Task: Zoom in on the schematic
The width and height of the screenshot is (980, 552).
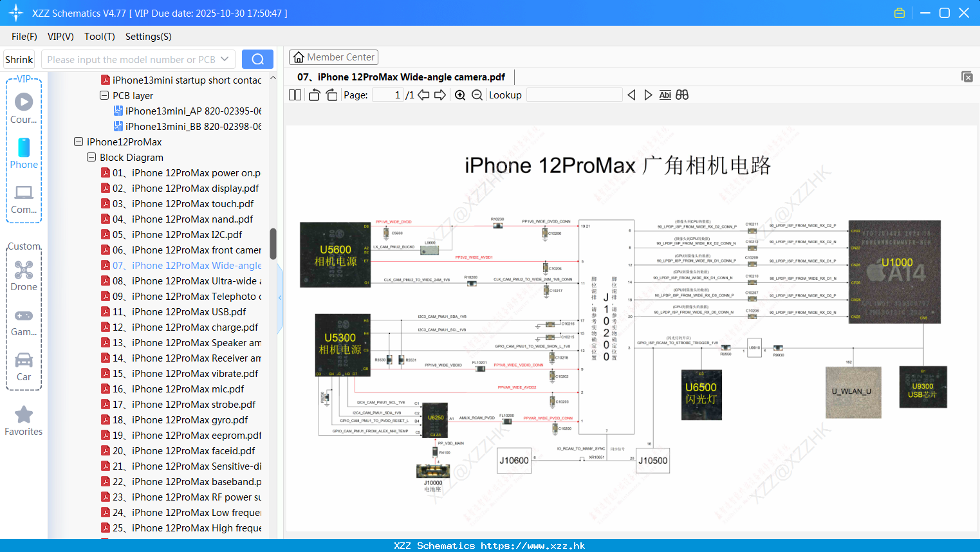Action: 460,95
